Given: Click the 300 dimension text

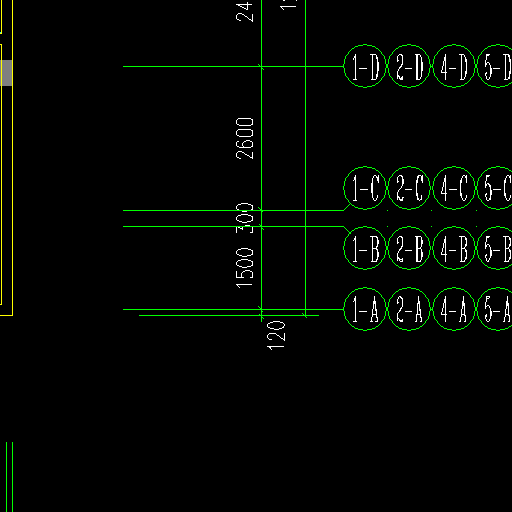Looking at the screenshot, I should pos(245,218).
